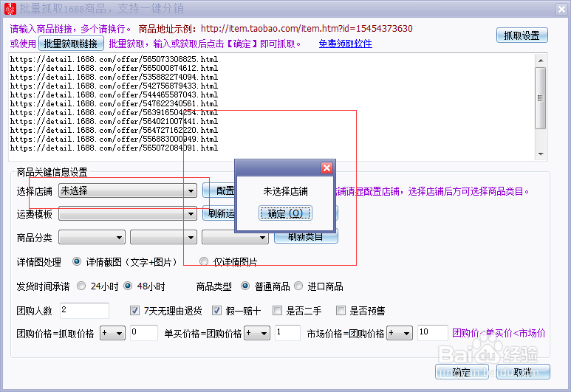Click the URL ending 544465587043.html
This screenshot has height=392, width=571.
pos(114,94)
